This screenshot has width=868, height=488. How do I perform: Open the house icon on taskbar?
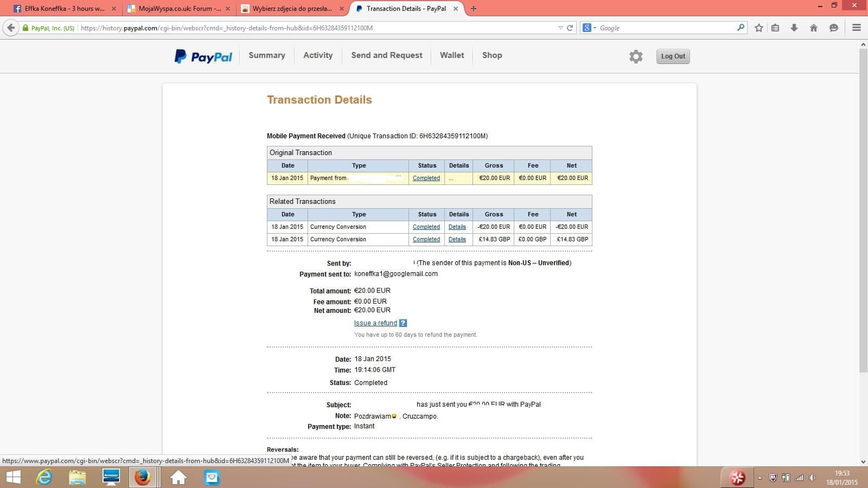point(178,477)
